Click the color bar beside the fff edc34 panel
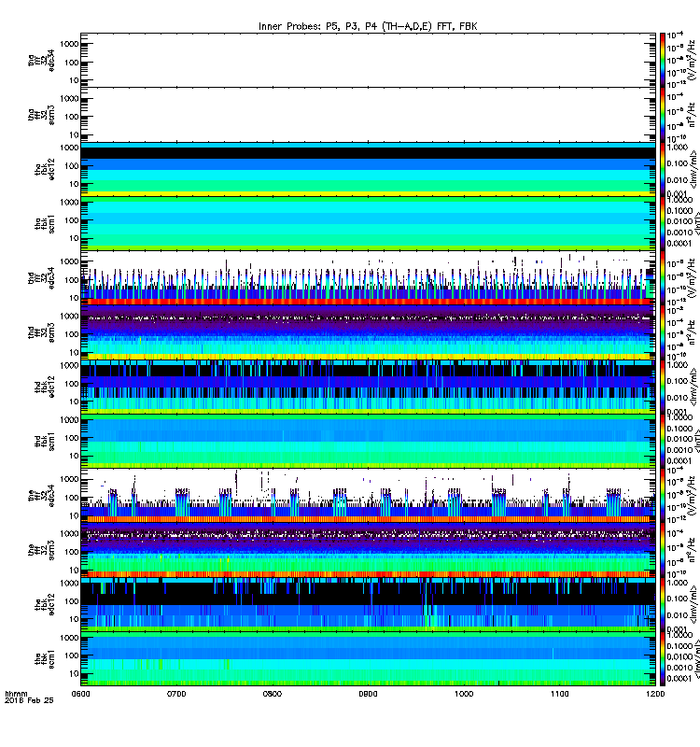The width and height of the screenshot is (700, 747). [663, 496]
